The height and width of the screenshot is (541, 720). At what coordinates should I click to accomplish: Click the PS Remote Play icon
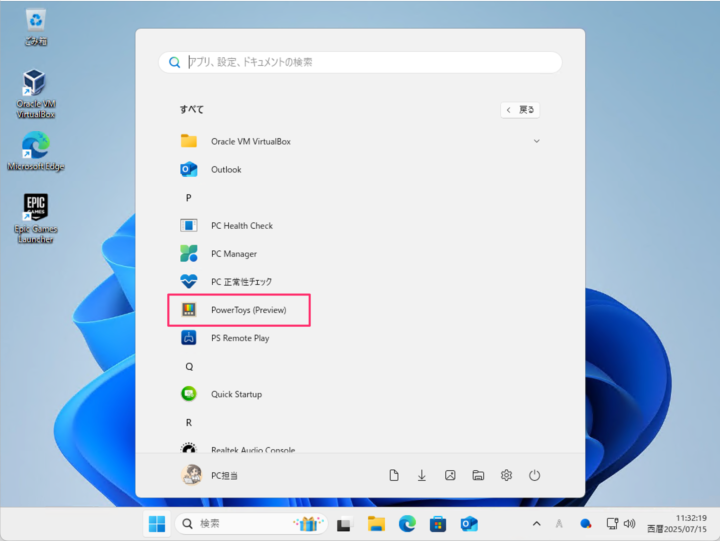click(189, 338)
